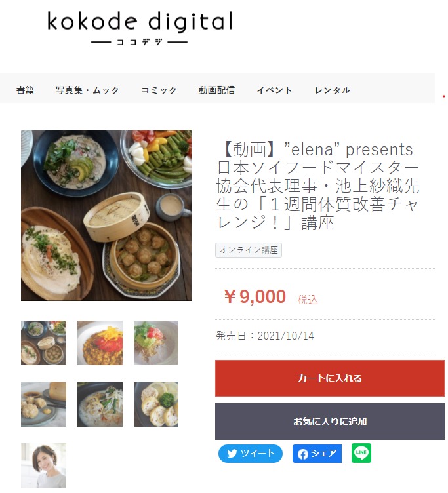The width and height of the screenshot is (448, 493).
Task: Go to the 写真集・ムック category
Action: tap(87, 90)
